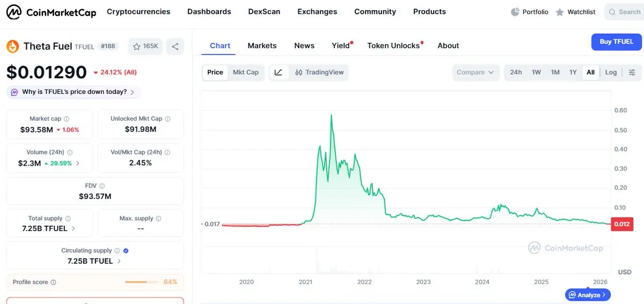The width and height of the screenshot is (644, 304).
Task: Select the line chart type icon
Action: click(278, 72)
